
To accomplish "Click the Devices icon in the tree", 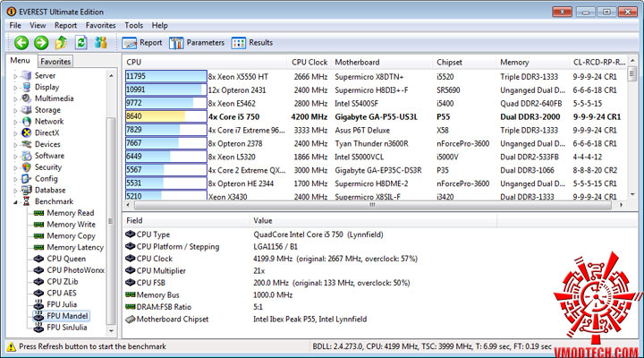I will pyautogui.click(x=27, y=144).
